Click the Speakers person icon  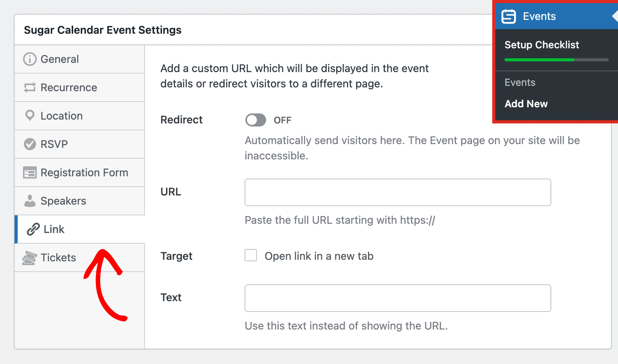30,201
